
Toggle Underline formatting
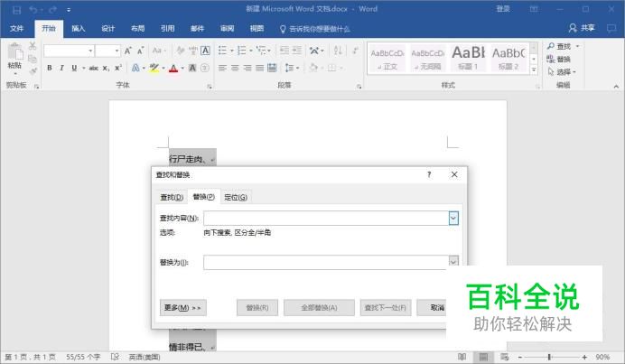74,68
